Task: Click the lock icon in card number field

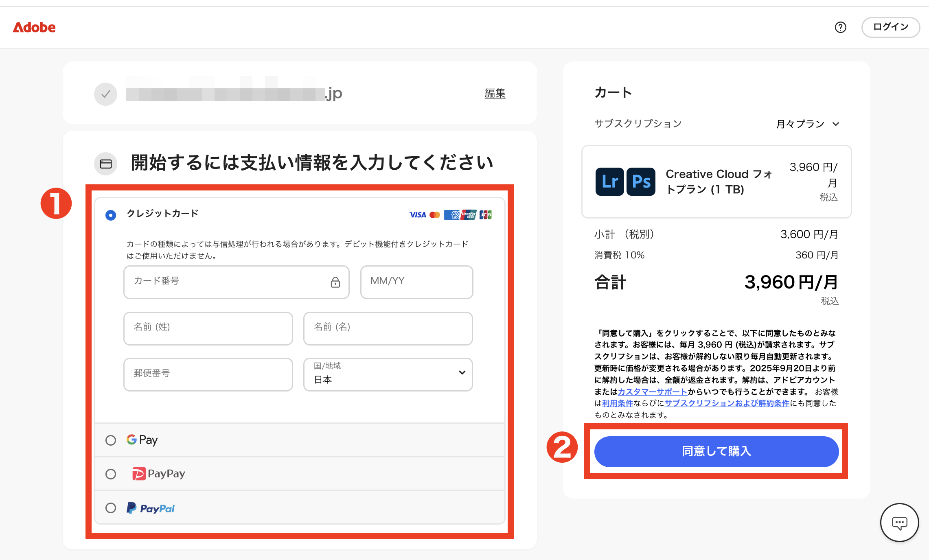Action: pyautogui.click(x=335, y=282)
